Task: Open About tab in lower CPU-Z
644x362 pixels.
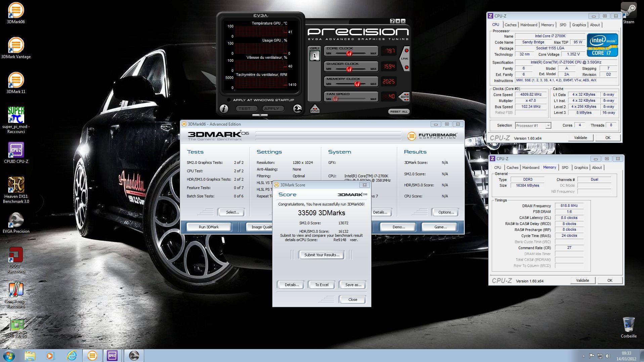Action: [x=597, y=168]
